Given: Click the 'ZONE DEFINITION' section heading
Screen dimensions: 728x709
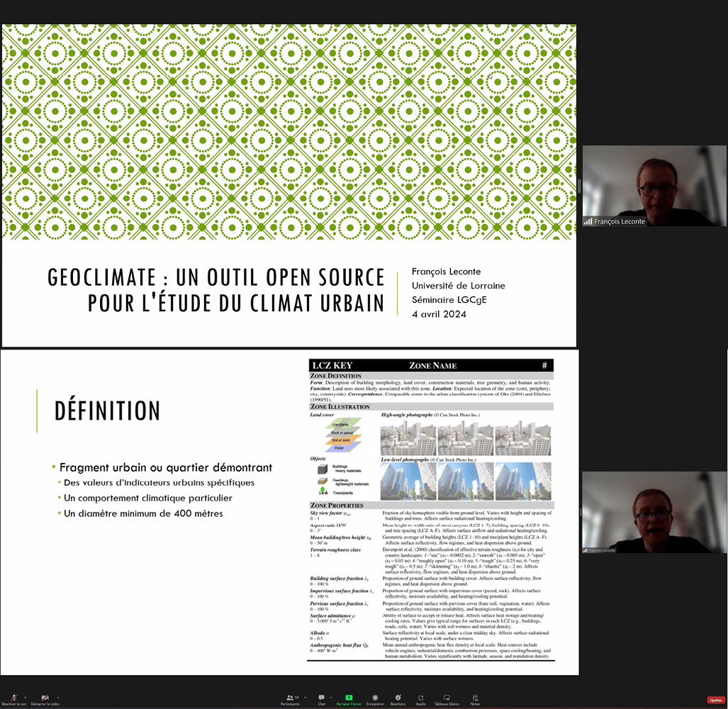Looking at the screenshot, I should click(x=336, y=376).
